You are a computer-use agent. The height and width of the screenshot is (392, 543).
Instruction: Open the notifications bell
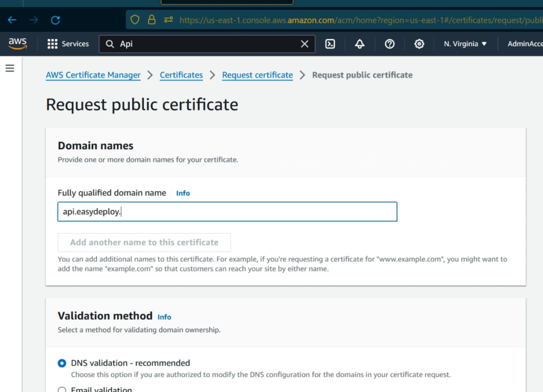coord(360,43)
